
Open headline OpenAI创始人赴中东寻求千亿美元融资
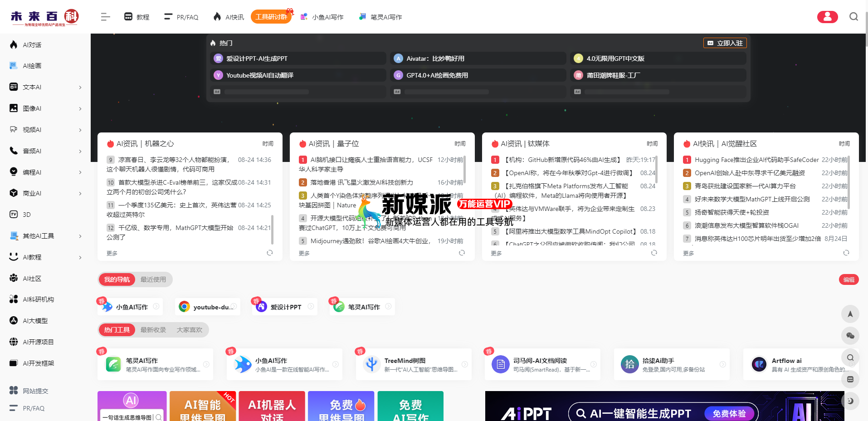coord(750,173)
